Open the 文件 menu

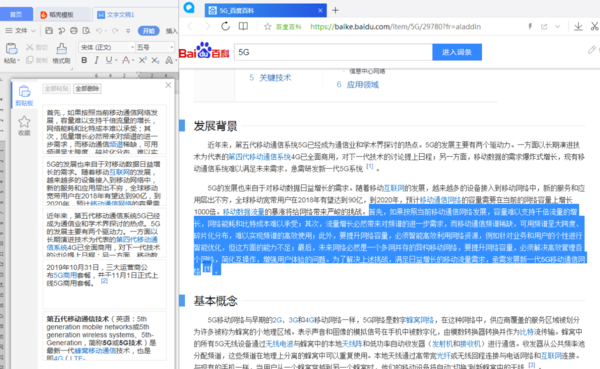tap(20, 31)
